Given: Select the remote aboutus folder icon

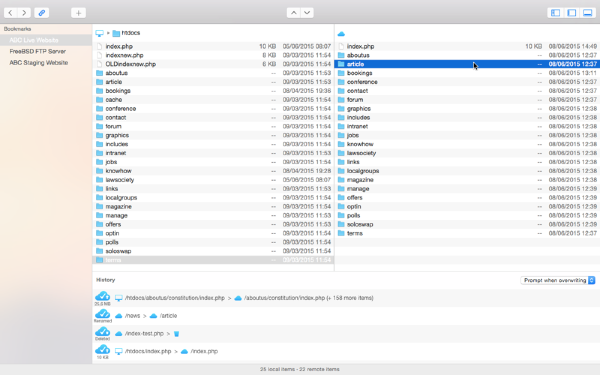Looking at the screenshot, I should (x=341, y=55).
